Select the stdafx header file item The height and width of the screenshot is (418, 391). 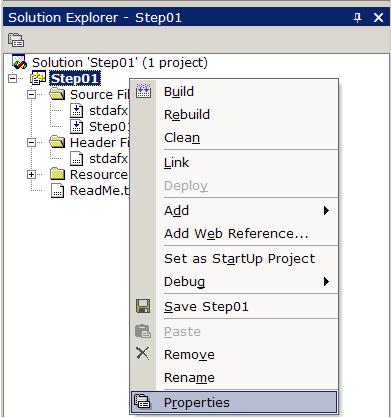(x=99, y=159)
